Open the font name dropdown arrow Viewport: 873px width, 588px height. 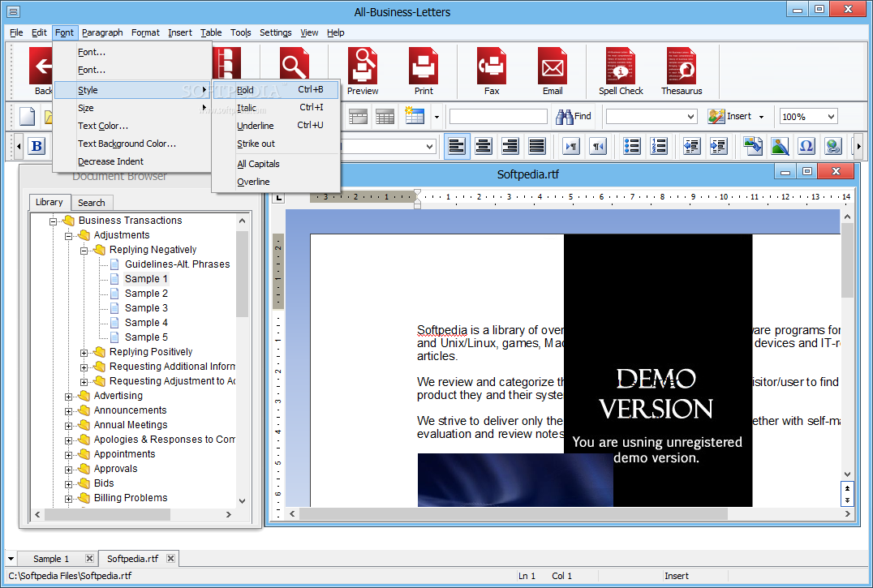click(429, 146)
